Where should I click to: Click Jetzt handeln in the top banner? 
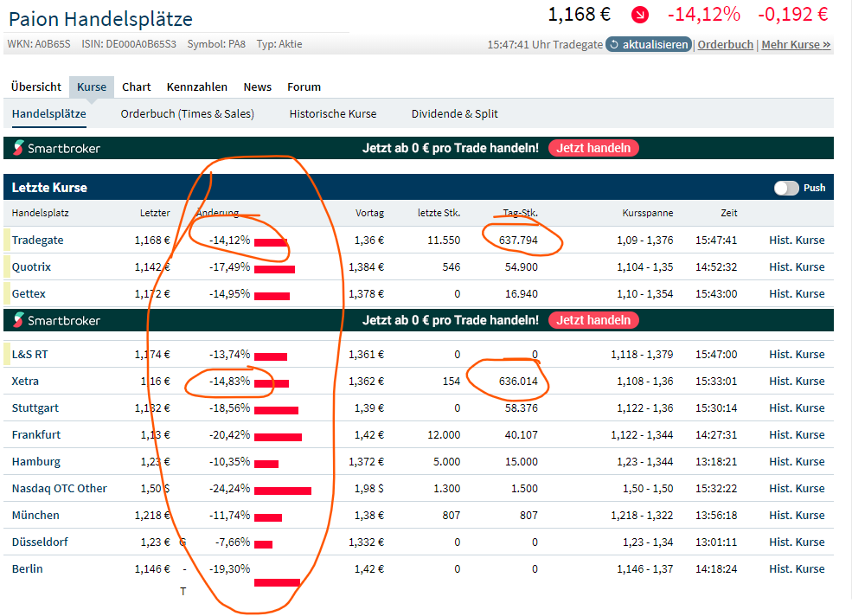click(593, 148)
